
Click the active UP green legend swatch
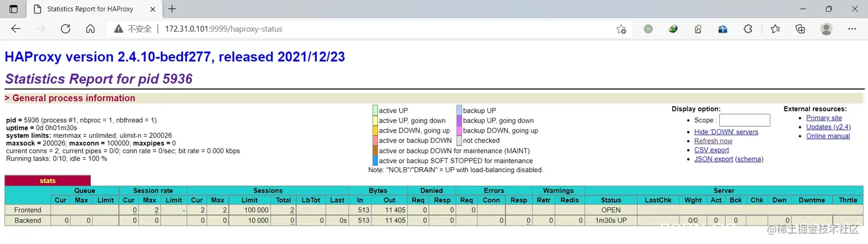[x=375, y=110]
